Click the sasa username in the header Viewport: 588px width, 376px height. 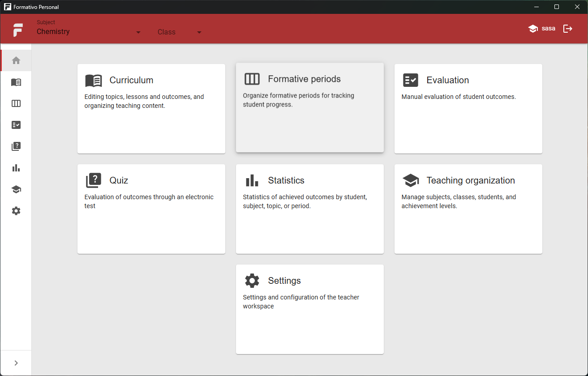point(549,29)
